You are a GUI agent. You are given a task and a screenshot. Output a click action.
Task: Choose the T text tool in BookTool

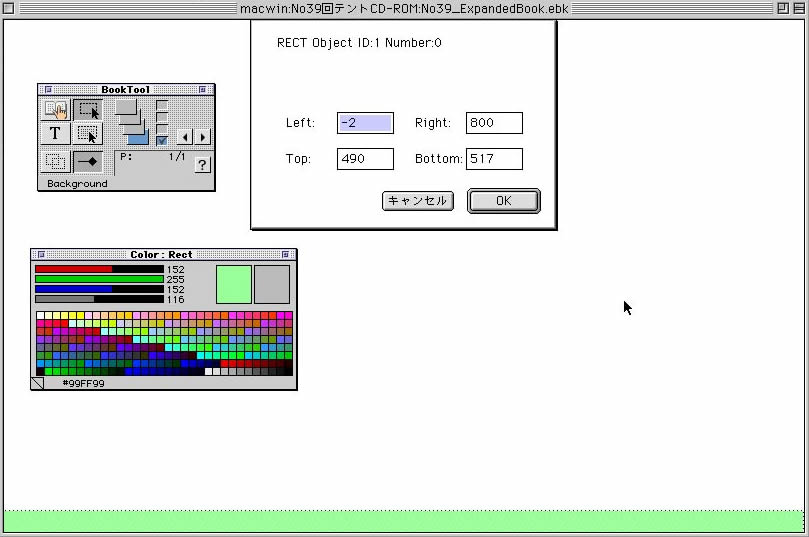coord(55,134)
